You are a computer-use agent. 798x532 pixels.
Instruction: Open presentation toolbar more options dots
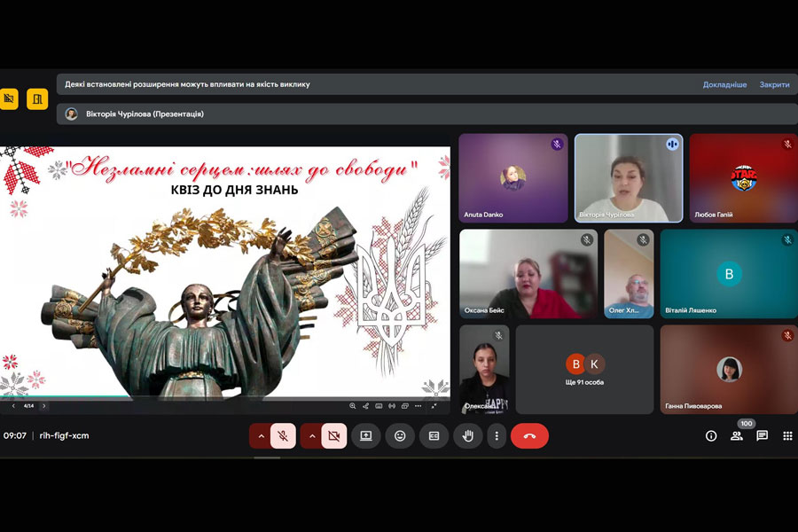(x=419, y=406)
